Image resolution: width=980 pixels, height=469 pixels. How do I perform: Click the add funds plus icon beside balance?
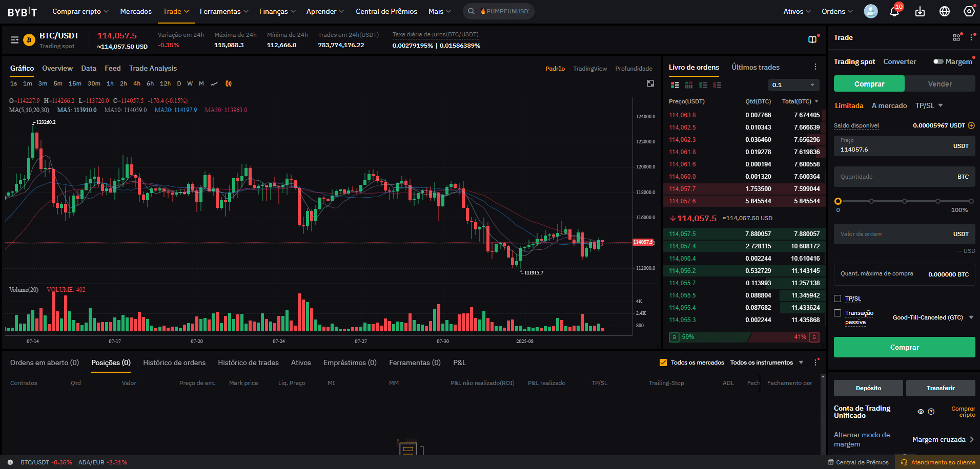tap(971, 125)
